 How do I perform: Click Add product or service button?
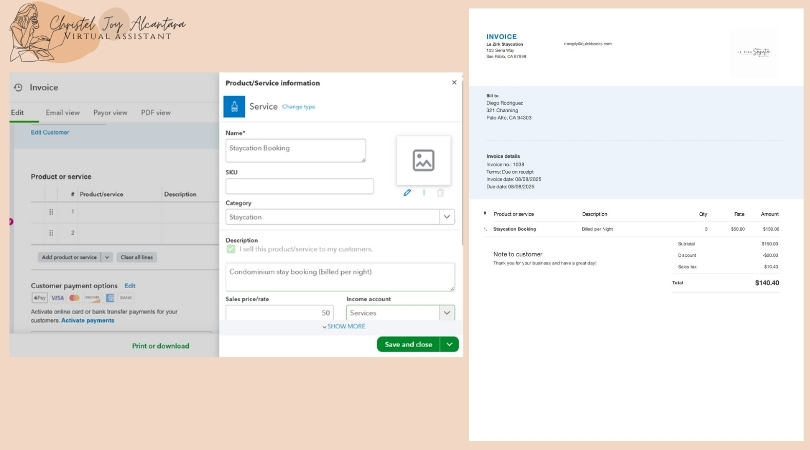click(x=69, y=257)
